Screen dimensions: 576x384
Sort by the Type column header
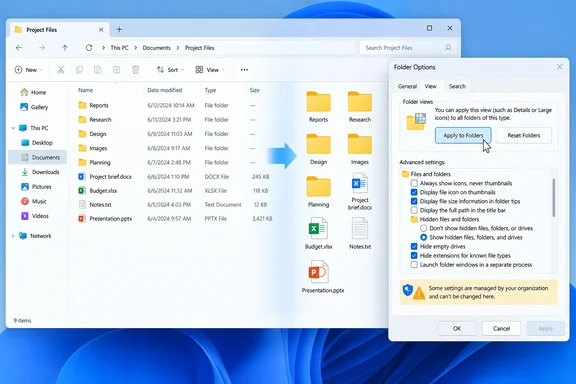point(210,90)
